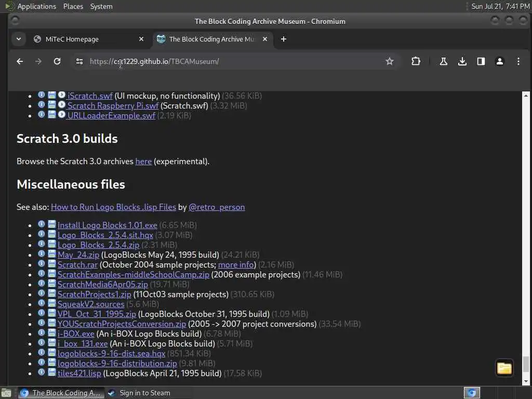The width and height of the screenshot is (532, 399).
Task: Expand the tab search dropdown arrow
Action: tap(19, 39)
